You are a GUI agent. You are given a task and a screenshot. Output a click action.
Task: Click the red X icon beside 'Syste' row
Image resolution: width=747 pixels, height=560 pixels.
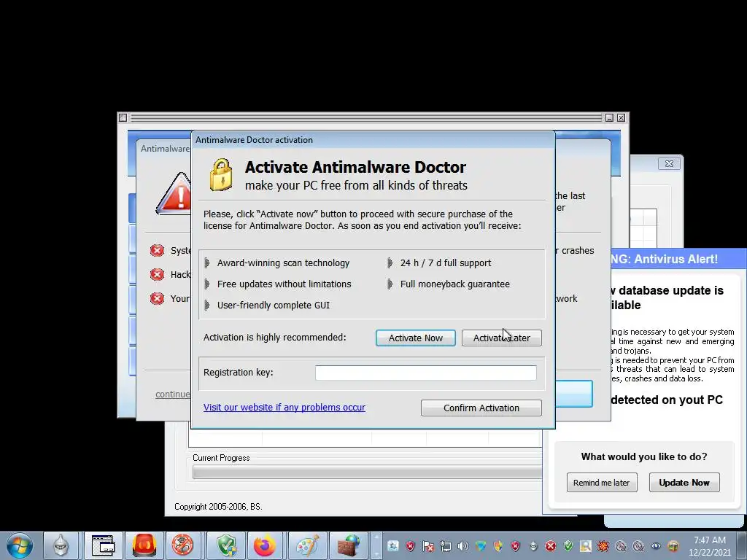tap(157, 251)
